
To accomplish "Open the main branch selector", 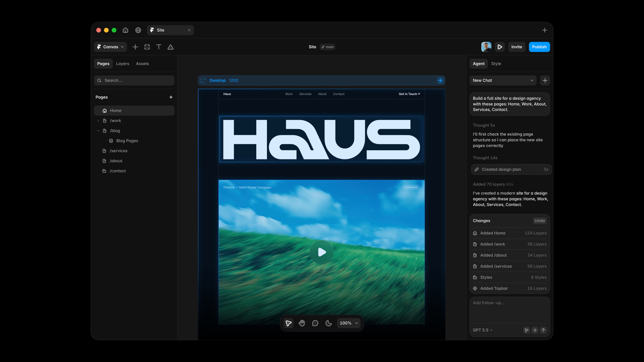I will [328, 47].
